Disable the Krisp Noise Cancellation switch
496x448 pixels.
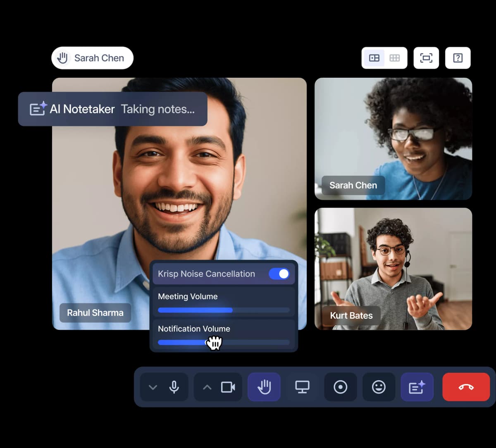pyautogui.click(x=279, y=274)
